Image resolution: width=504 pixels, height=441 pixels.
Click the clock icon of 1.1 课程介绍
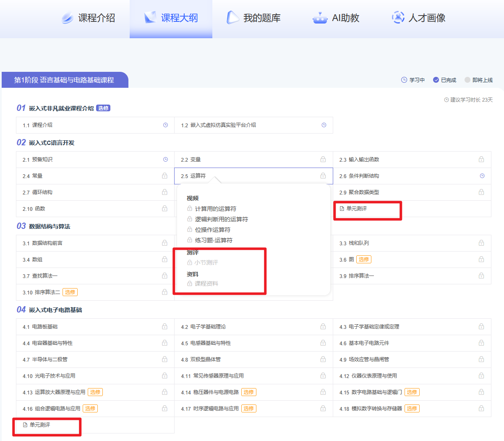pos(165,125)
